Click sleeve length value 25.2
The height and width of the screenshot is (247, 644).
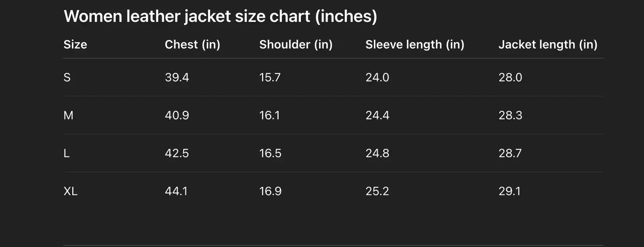coord(377,191)
